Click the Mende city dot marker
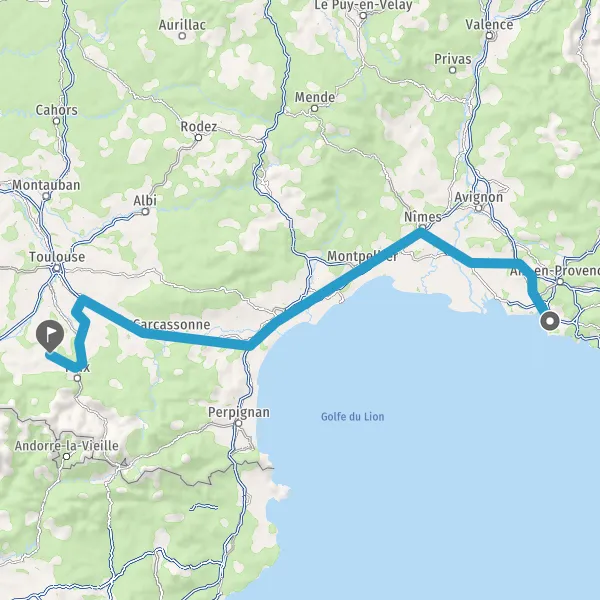The image size is (600, 600). click(314, 109)
